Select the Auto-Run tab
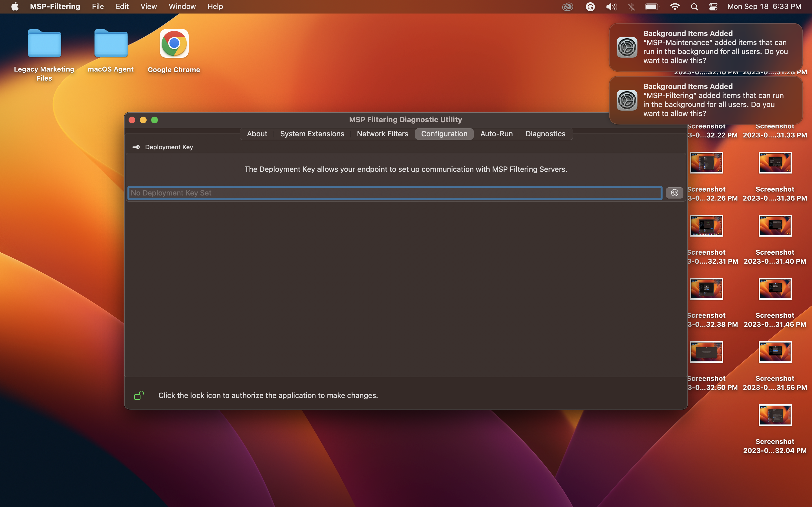Viewport: 812px width, 507px height. (496, 134)
